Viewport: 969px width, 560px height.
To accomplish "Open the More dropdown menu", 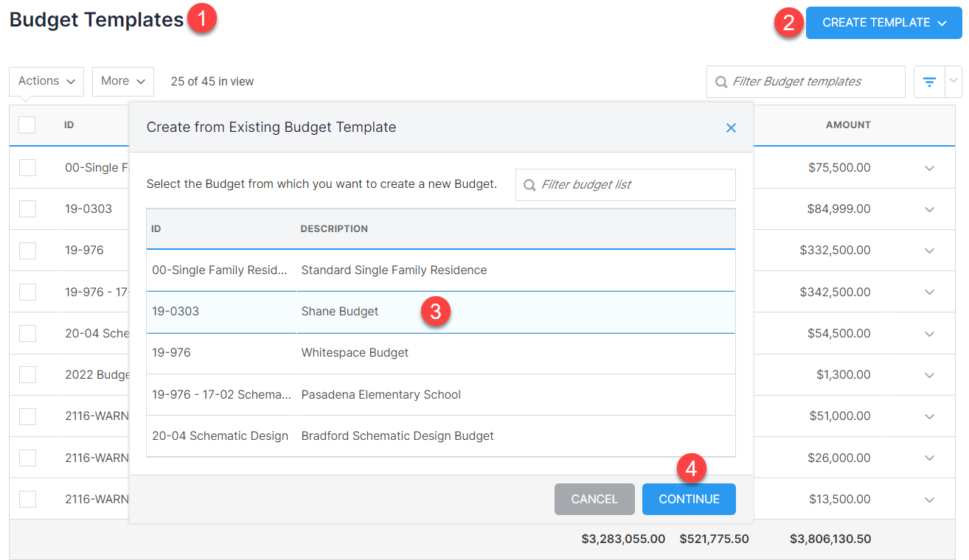I will 122,81.
